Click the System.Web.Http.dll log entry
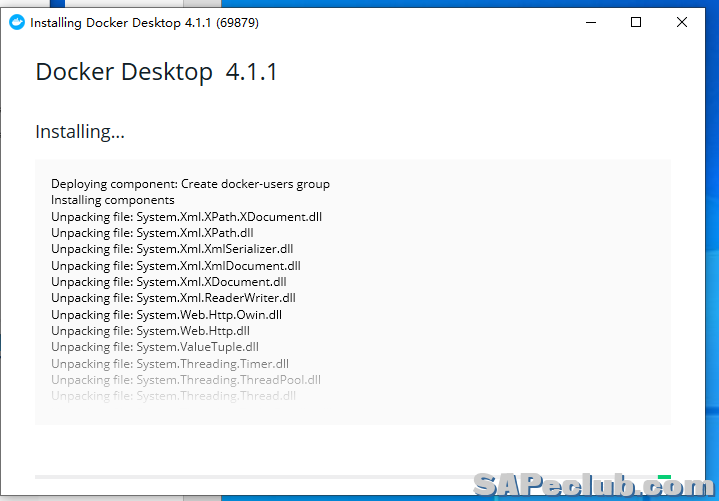The image size is (719, 501). pyautogui.click(x=151, y=331)
